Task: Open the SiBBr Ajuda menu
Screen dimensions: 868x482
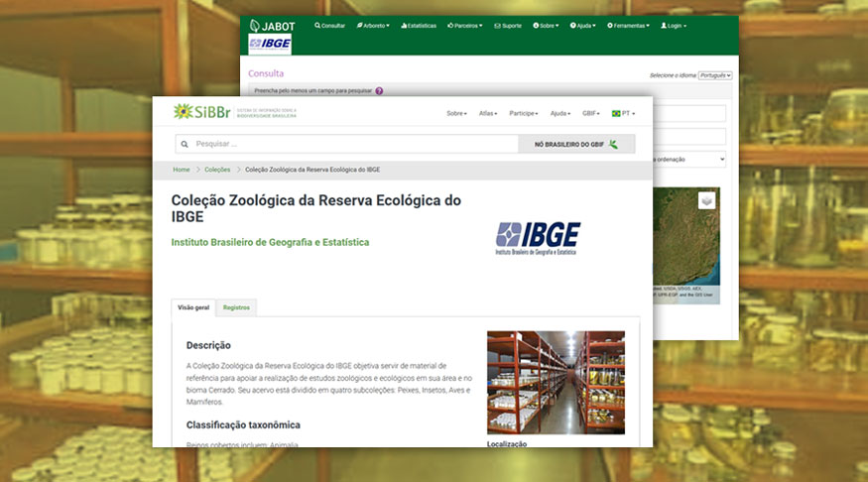Action: (x=560, y=113)
